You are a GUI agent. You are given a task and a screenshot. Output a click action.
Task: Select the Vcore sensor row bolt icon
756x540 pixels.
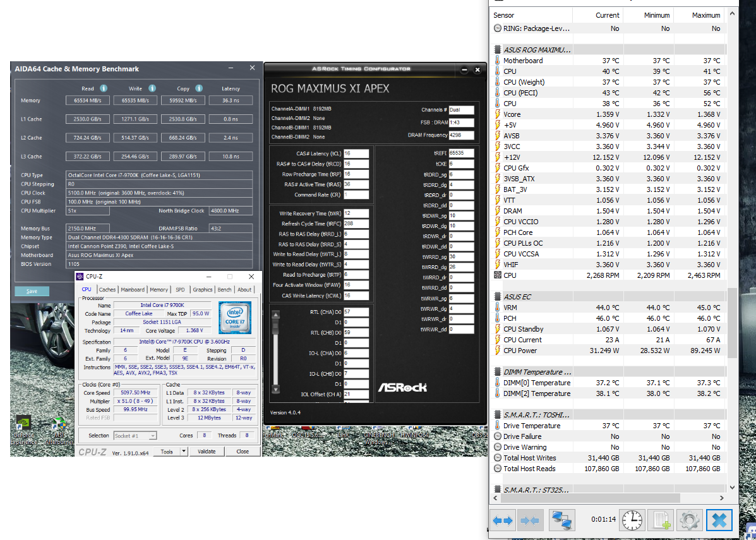coord(498,114)
